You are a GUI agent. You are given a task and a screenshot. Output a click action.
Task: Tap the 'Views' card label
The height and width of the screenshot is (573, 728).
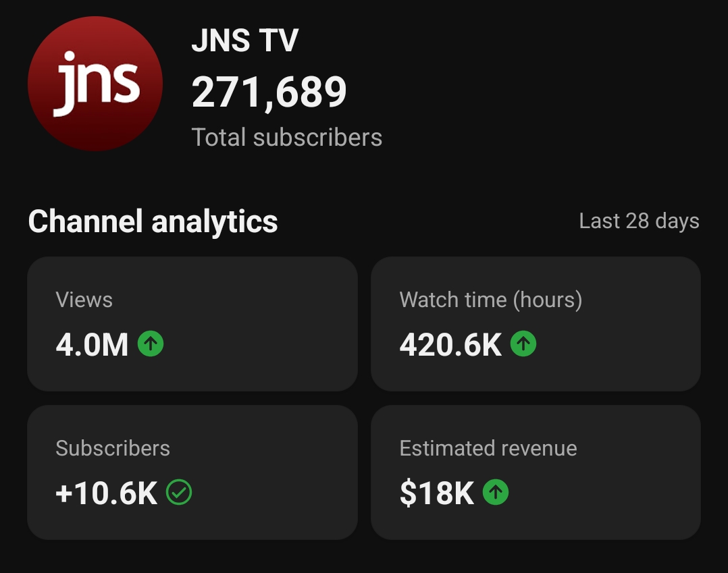pos(84,300)
